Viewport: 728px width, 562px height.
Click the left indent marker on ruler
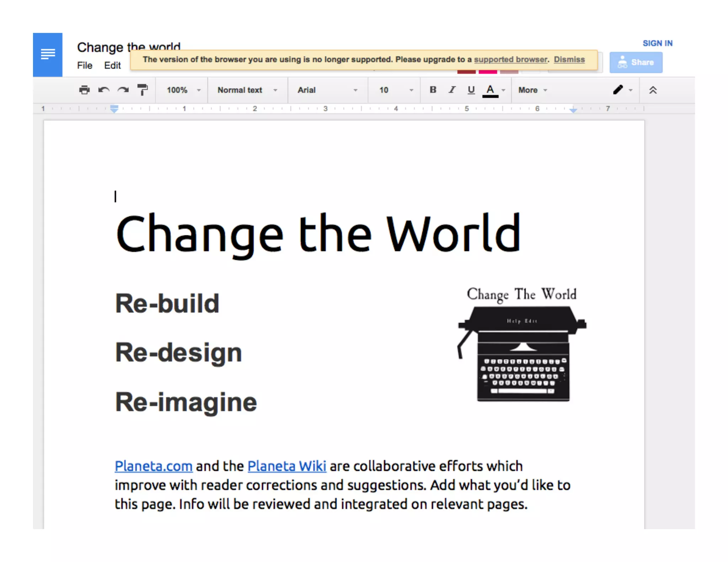coord(114,110)
